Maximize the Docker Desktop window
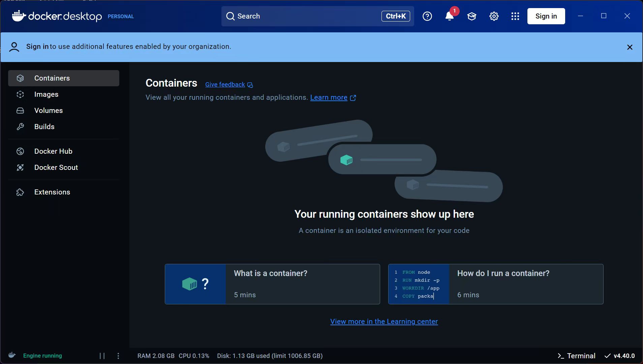Image resolution: width=643 pixels, height=364 pixels. point(604,16)
